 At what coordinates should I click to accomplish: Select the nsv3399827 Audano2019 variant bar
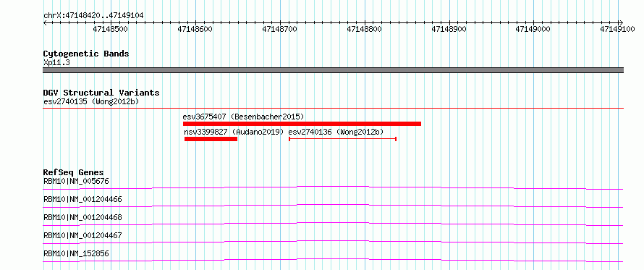click(211, 139)
